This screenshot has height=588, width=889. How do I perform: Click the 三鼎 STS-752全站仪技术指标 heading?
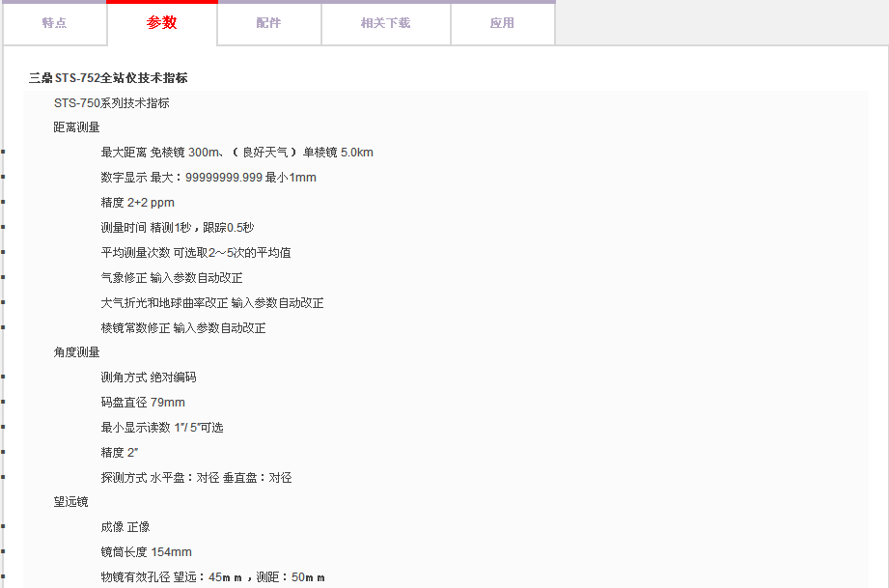108,78
